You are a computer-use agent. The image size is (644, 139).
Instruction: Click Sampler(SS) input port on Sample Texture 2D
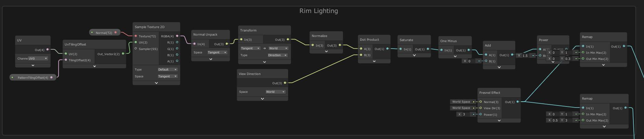click(136, 49)
